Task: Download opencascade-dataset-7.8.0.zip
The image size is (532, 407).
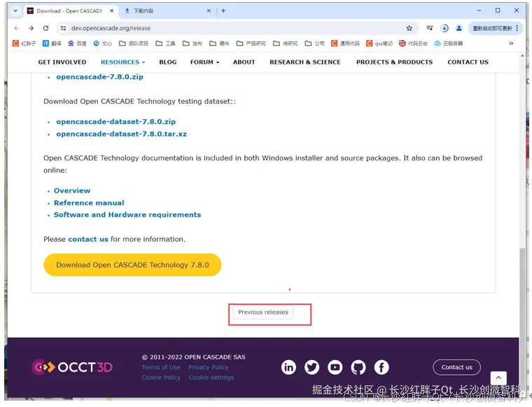Action: pos(116,121)
